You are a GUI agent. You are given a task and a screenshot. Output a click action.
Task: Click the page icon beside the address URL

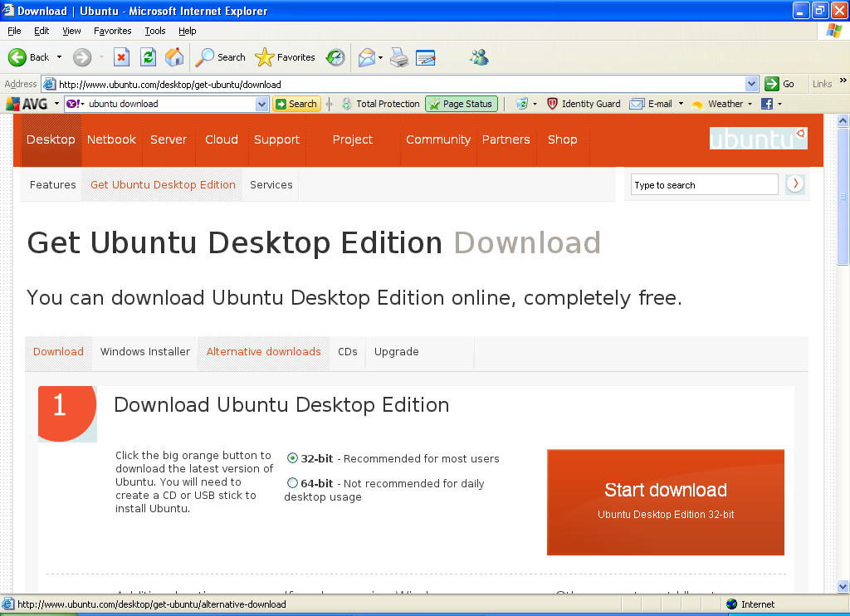pyautogui.click(x=49, y=84)
